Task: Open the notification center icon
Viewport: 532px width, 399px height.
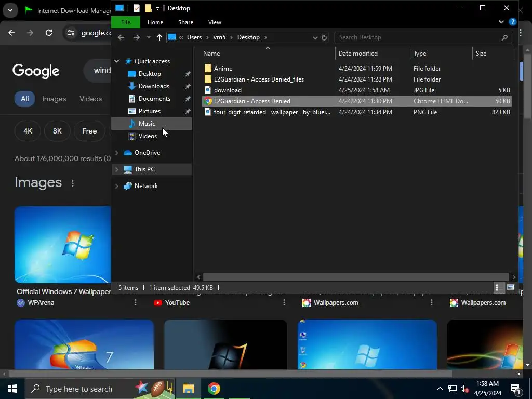Action: (515, 389)
